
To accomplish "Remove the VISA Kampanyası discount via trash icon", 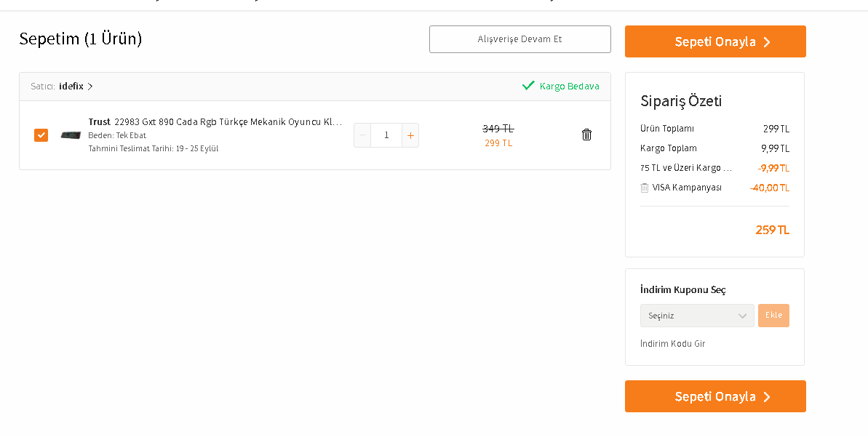I will pos(644,188).
